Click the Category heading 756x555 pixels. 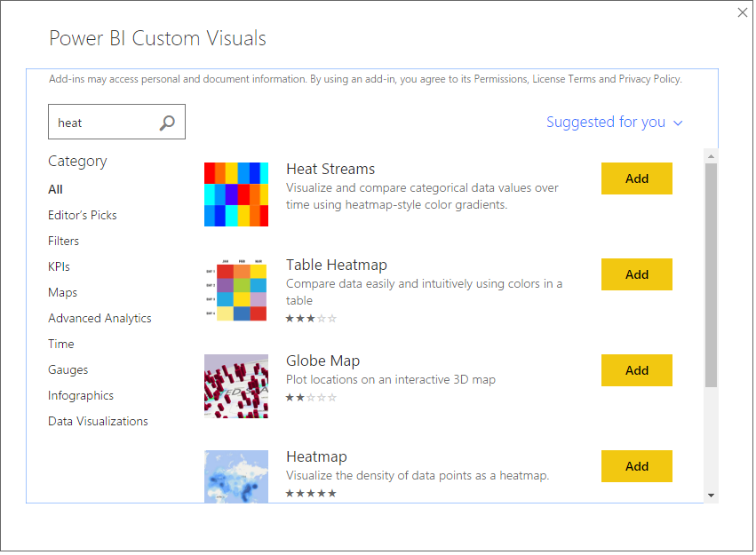point(77,162)
